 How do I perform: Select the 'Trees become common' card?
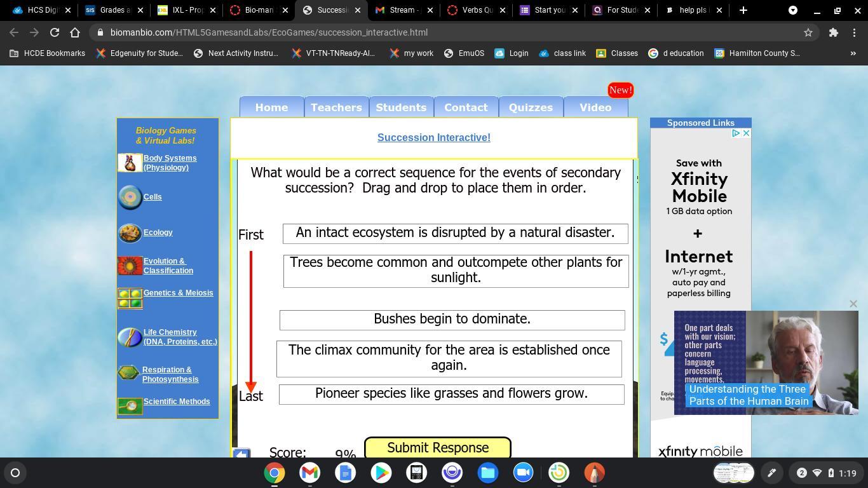coord(456,271)
